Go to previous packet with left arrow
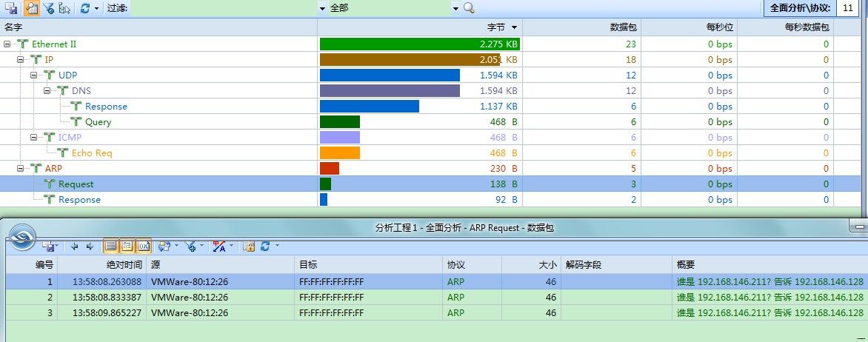The image size is (868, 342). (75, 246)
